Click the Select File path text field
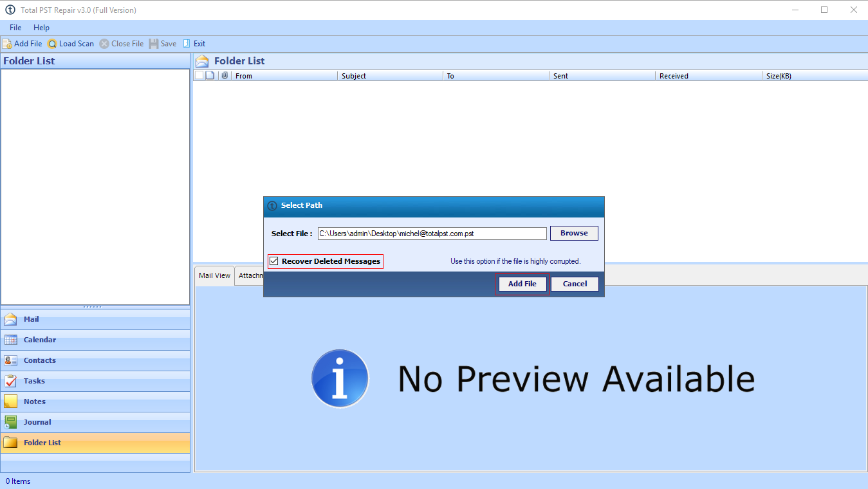The image size is (868, 489). (432, 234)
